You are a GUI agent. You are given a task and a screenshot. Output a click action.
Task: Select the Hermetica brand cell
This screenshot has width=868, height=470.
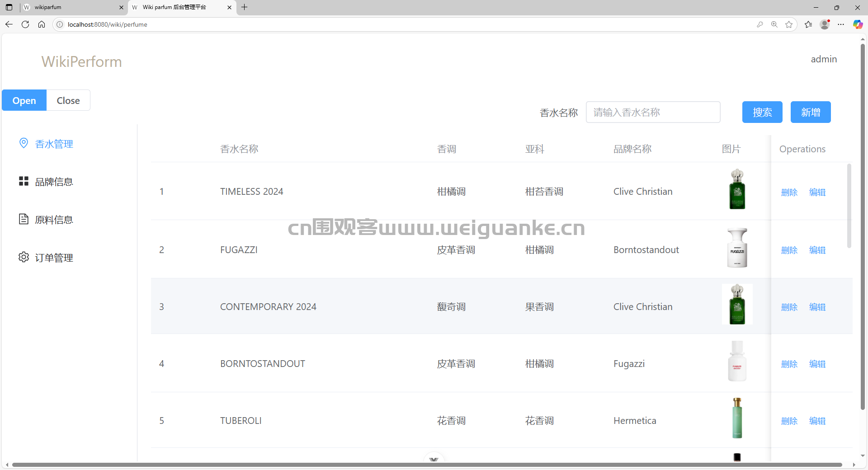[635, 421]
